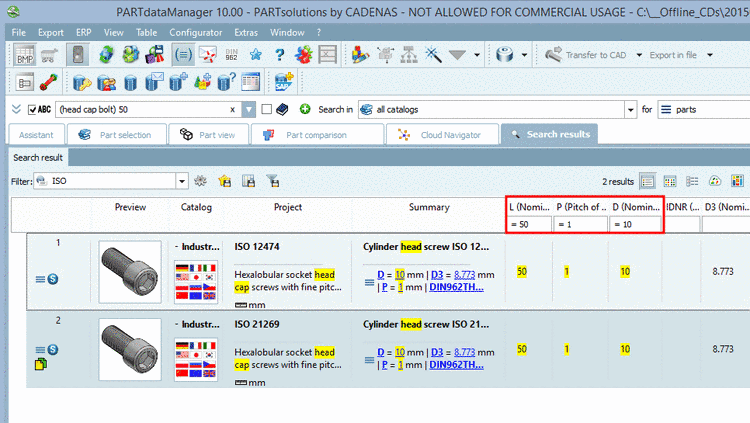Click the colored toy blocks icon
Screen dimensions: 750x423
coord(360,55)
